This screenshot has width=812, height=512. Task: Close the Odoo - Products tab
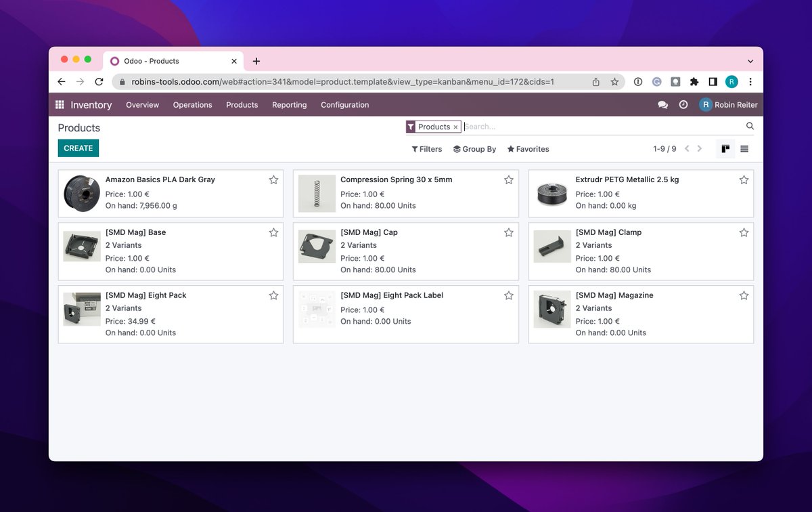click(234, 61)
